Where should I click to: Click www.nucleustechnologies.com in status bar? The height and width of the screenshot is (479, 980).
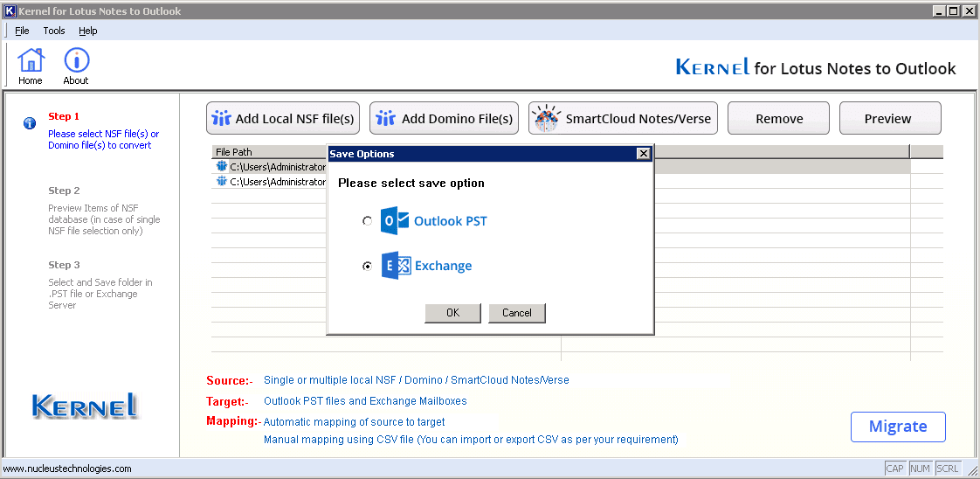click(67, 469)
